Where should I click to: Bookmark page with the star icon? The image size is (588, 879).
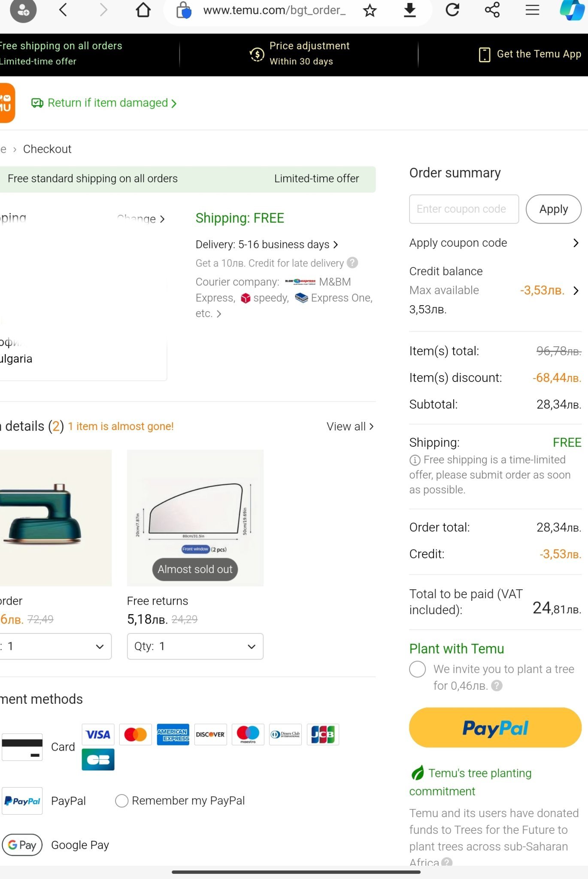click(x=370, y=10)
